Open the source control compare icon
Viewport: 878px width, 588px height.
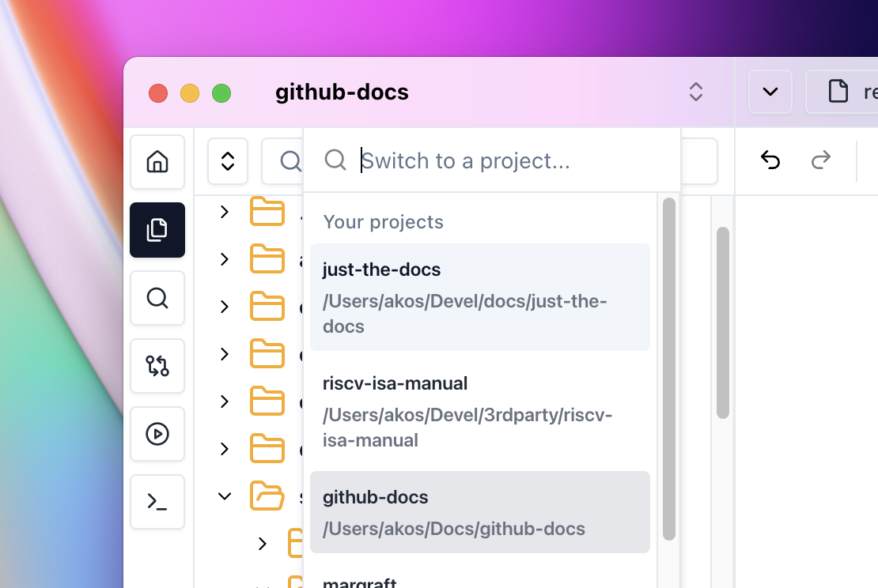point(157,366)
